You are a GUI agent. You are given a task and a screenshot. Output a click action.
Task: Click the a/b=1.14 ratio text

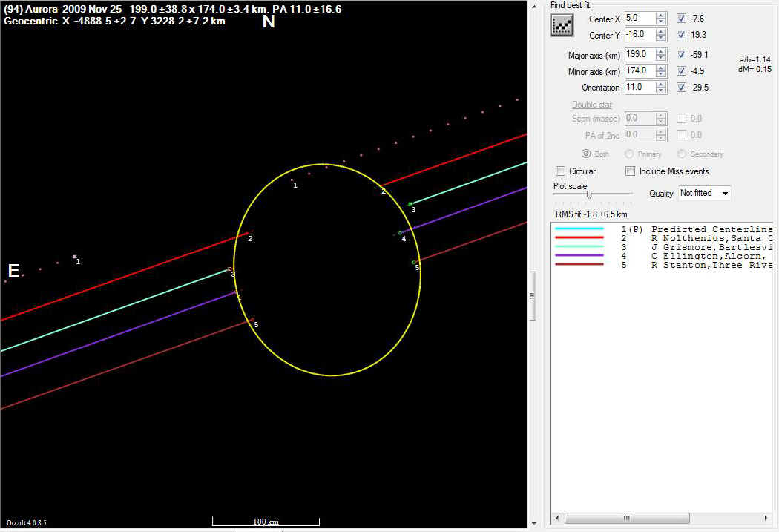(755, 59)
